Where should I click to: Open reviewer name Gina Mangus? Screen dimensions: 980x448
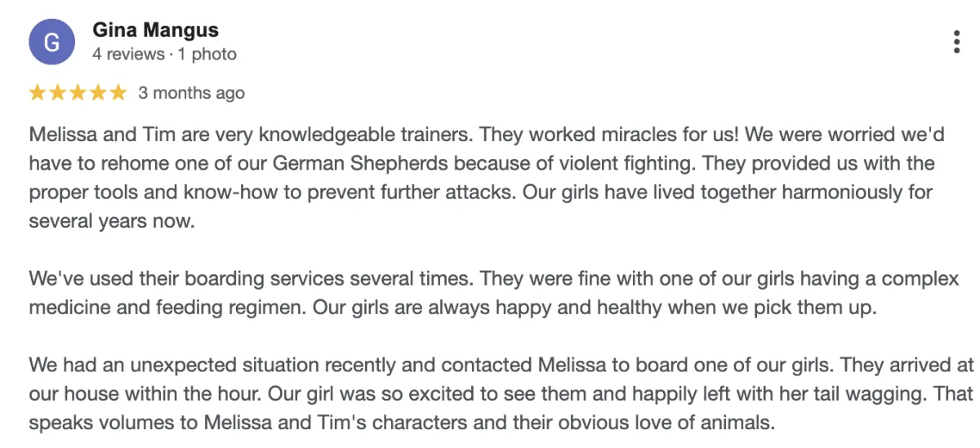pyautogui.click(x=155, y=30)
